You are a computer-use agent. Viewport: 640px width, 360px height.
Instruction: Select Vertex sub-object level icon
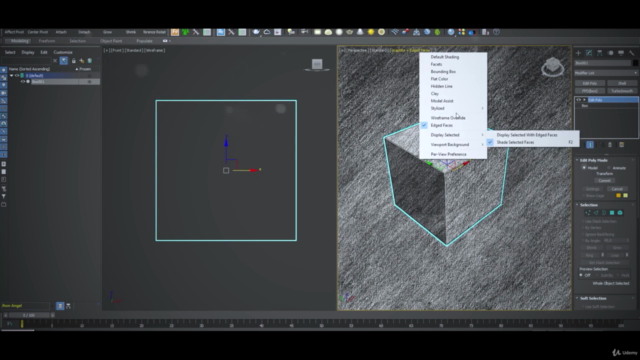[587, 213]
